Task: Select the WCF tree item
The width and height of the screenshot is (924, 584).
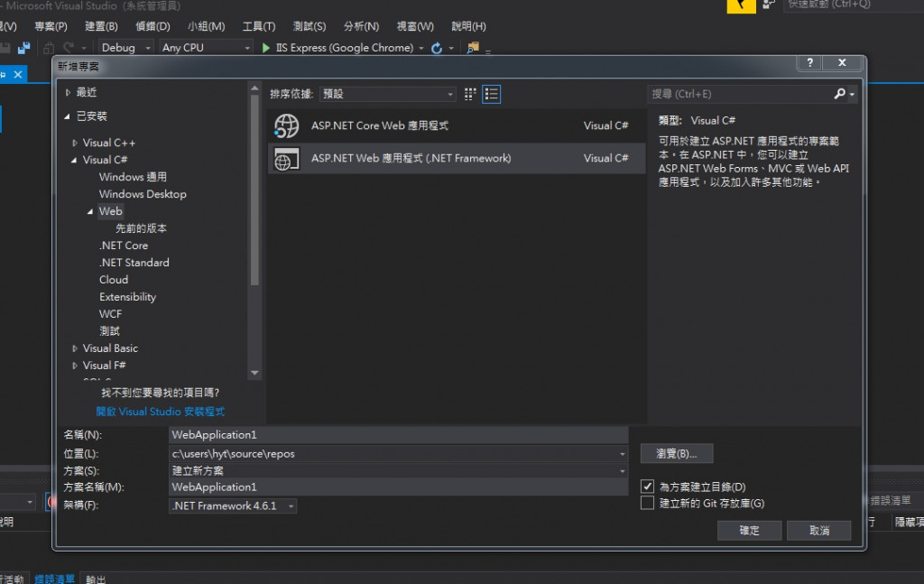Action: coord(111,313)
